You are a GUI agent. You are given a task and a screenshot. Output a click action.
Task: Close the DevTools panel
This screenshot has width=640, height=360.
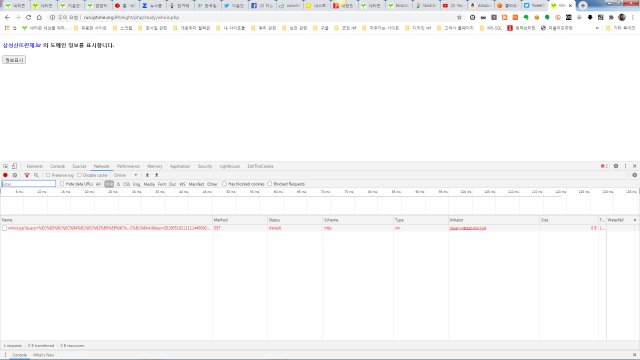point(635,166)
